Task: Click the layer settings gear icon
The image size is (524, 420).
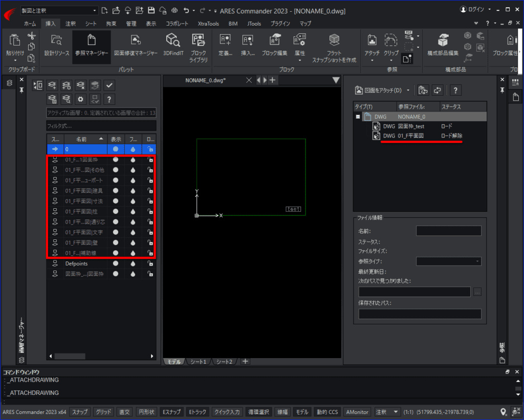Action: pyautogui.click(x=80, y=99)
